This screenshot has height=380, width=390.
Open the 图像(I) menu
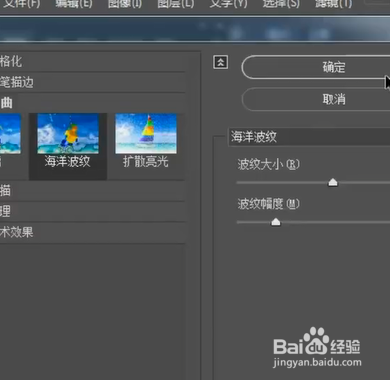(x=125, y=4)
